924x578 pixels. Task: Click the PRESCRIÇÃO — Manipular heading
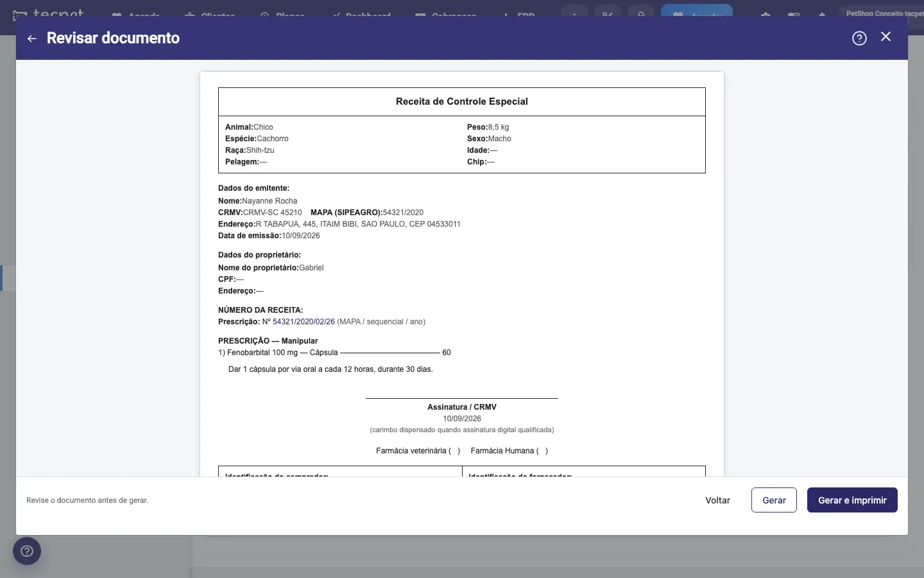(268, 341)
